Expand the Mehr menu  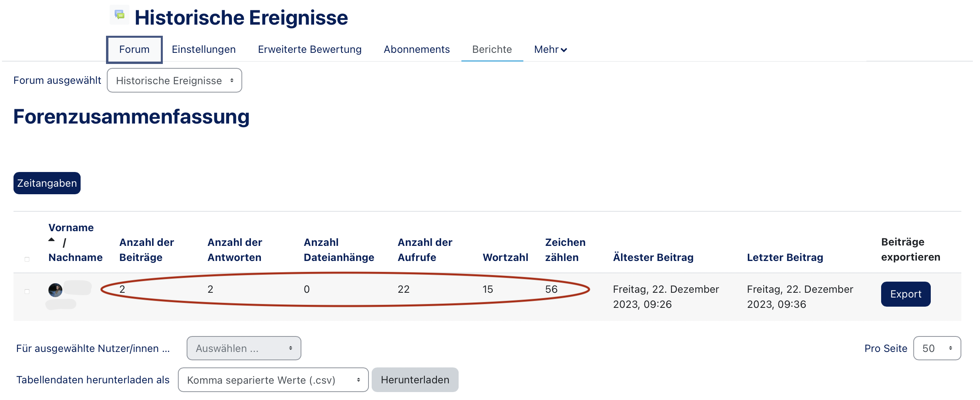tap(550, 50)
